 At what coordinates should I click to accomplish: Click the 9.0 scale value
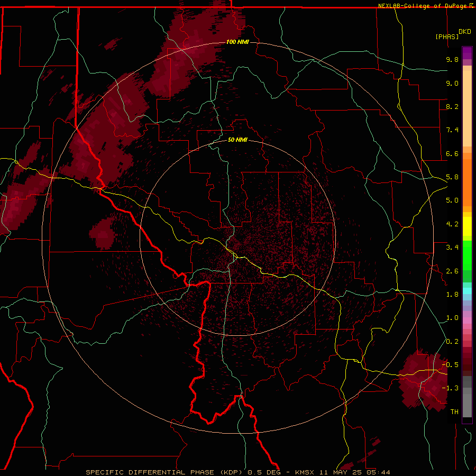click(452, 83)
